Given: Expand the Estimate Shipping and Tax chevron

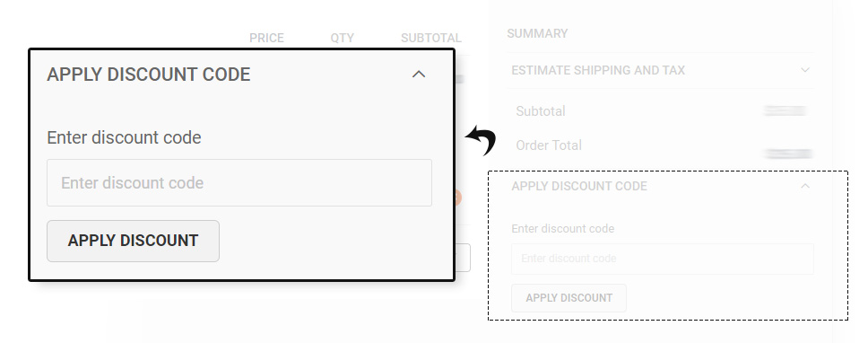Looking at the screenshot, I should [x=805, y=70].
